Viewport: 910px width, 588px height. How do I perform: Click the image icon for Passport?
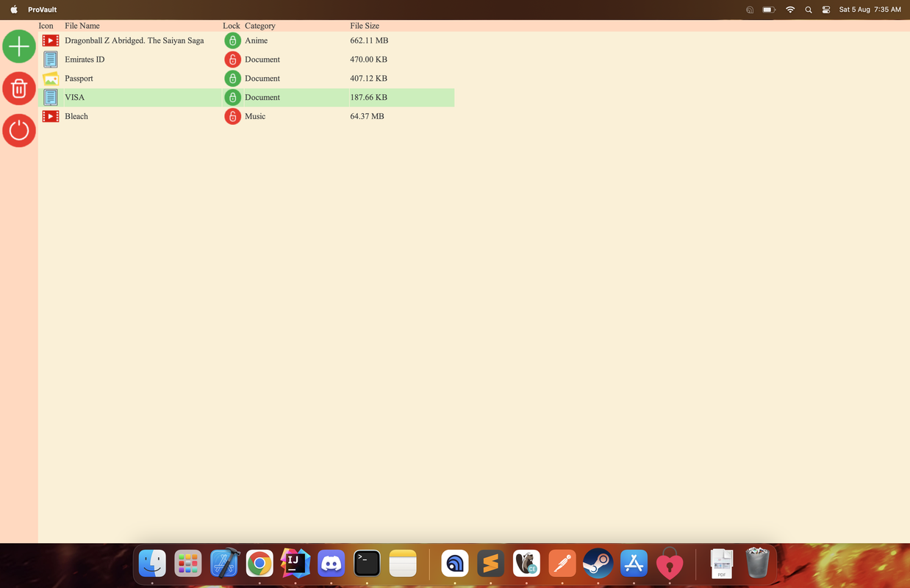(x=50, y=78)
